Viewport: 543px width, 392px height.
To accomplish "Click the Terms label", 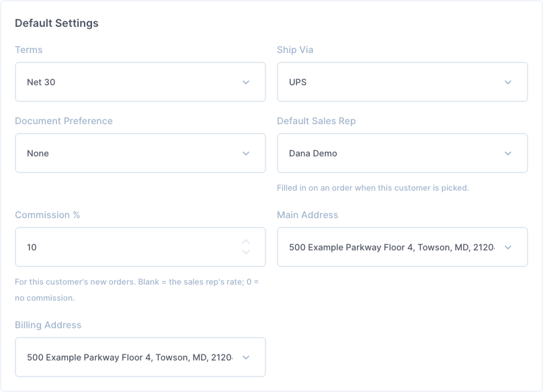I will [x=29, y=50].
